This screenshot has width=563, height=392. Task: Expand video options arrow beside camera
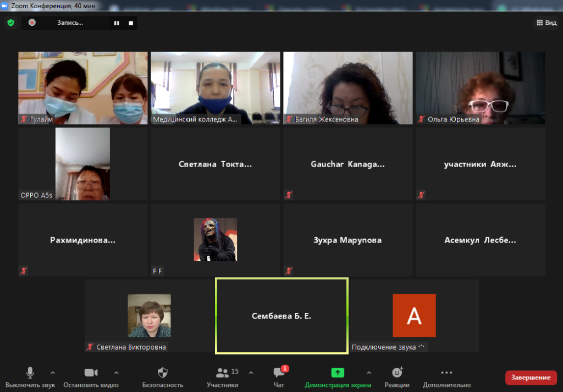click(116, 373)
